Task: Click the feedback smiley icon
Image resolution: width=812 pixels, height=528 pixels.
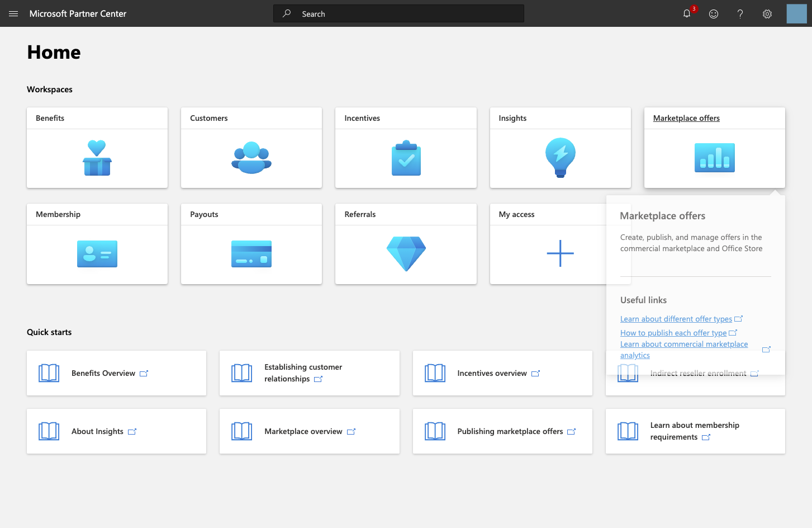Action: tap(714, 14)
